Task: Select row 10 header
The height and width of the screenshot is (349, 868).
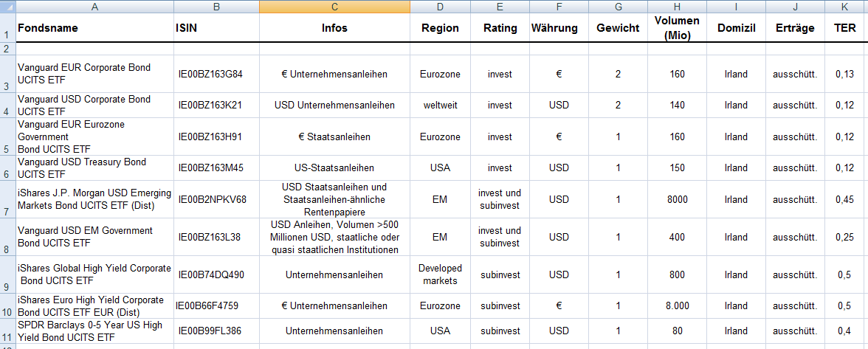Action: click(7, 305)
